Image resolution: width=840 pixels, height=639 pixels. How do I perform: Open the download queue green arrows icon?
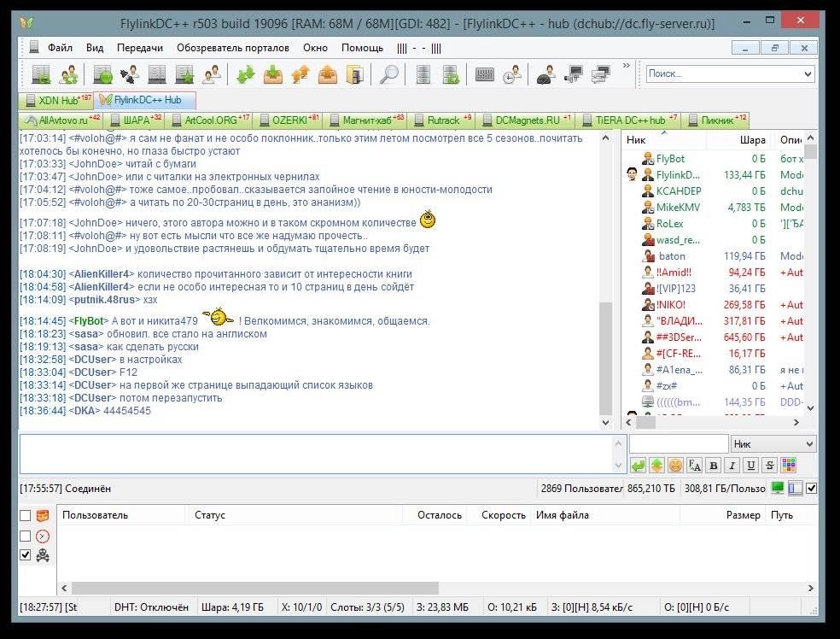pyautogui.click(x=245, y=74)
